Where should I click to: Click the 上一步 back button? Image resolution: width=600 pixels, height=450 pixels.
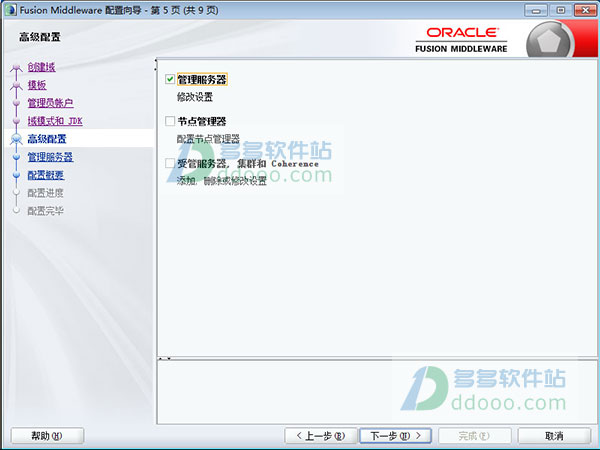pyautogui.click(x=321, y=435)
